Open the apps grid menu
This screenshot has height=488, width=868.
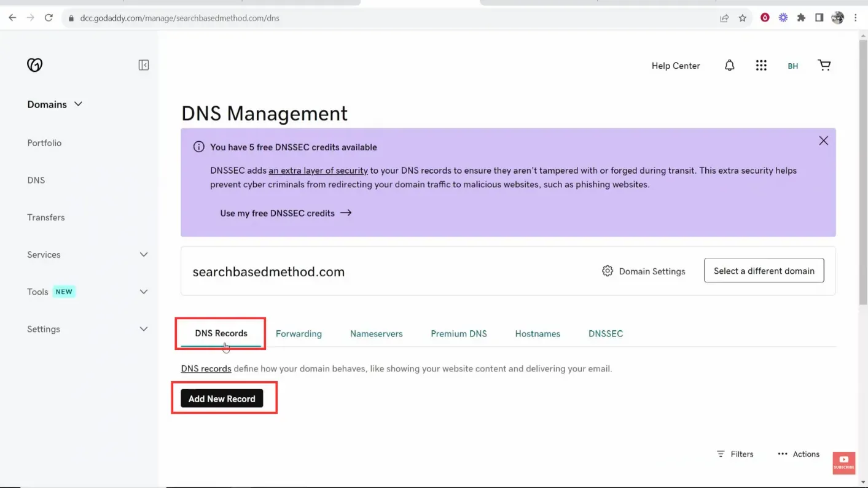coord(761,65)
